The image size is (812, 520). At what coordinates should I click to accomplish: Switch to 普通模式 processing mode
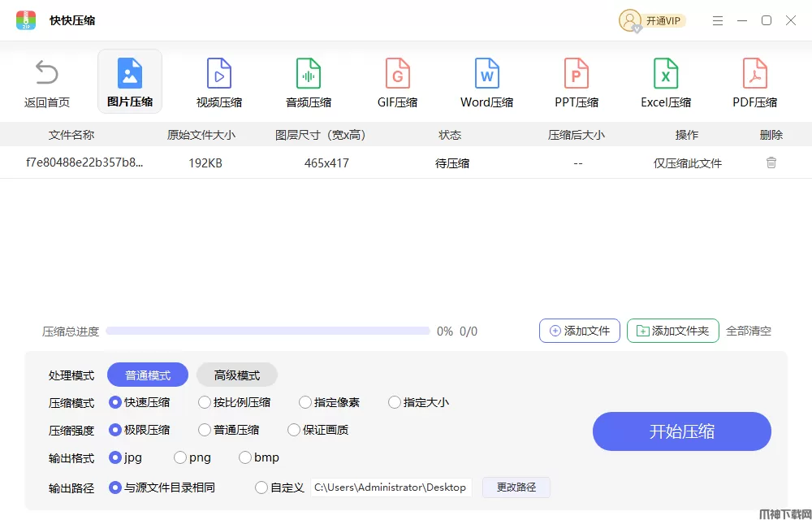click(x=148, y=375)
